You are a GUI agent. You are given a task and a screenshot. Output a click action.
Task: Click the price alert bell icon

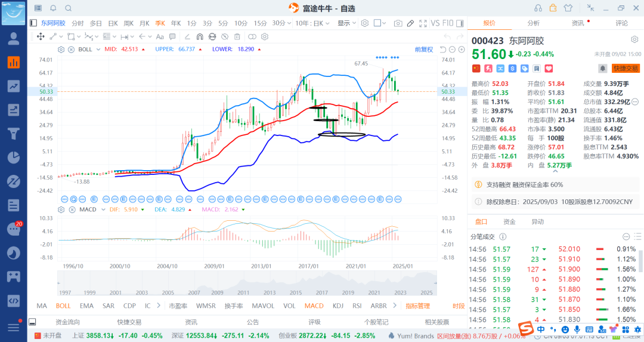click(603, 69)
